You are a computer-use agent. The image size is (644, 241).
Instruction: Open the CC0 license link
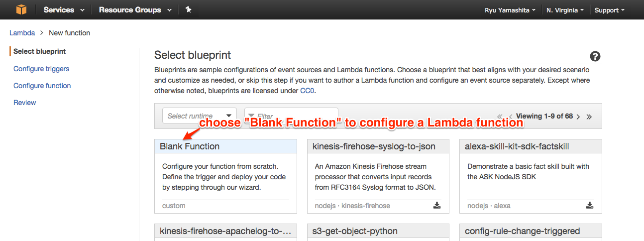point(307,91)
